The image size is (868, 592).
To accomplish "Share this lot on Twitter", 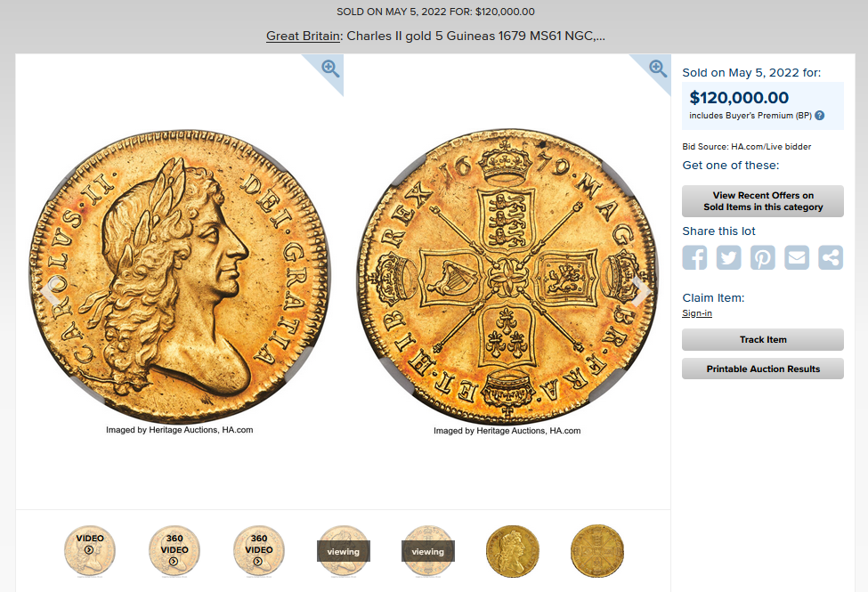I will point(728,257).
